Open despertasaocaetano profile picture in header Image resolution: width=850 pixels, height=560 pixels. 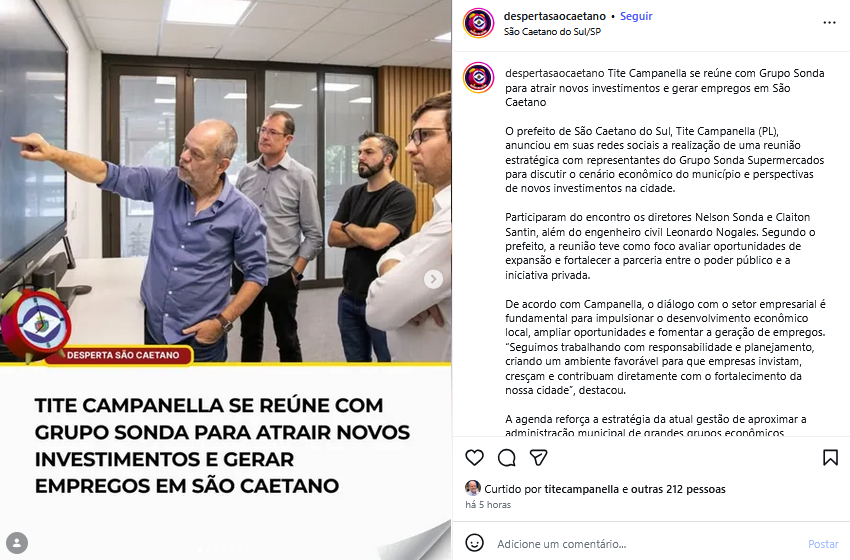(x=478, y=23)
